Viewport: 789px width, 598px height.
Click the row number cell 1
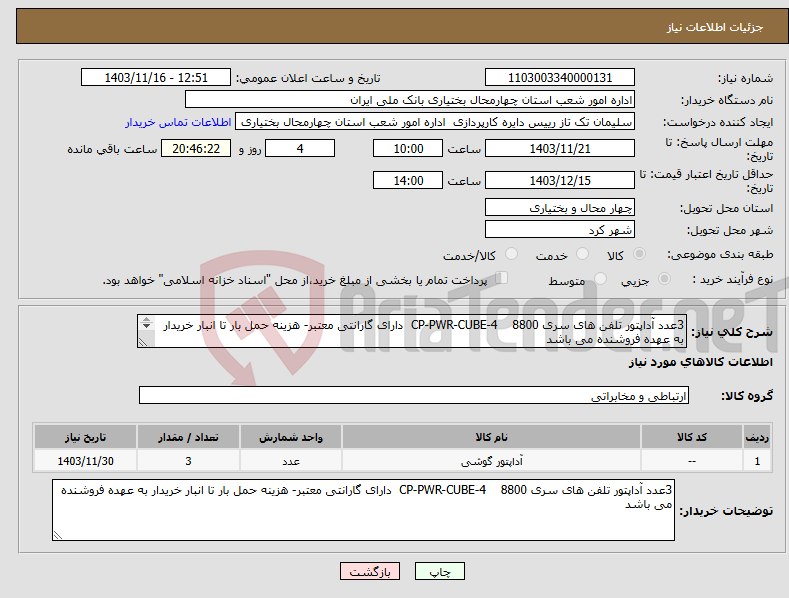(x=757, y=461)
